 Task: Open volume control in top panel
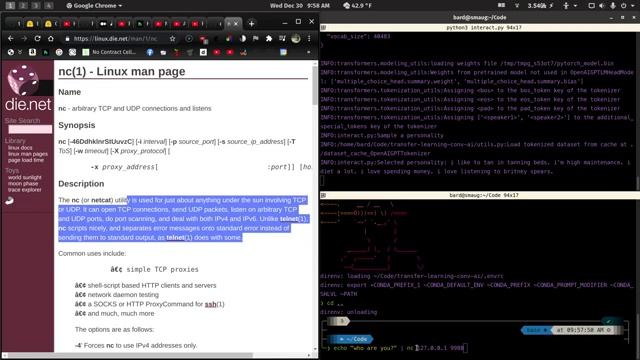[x=602, y=5]
